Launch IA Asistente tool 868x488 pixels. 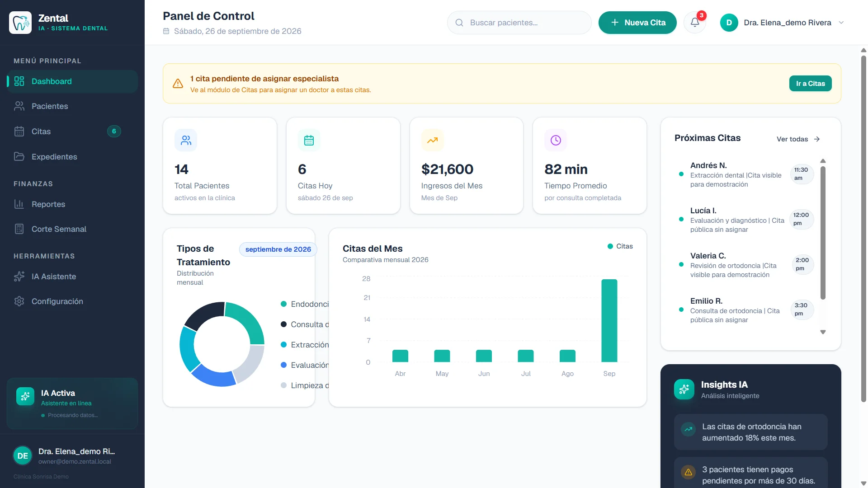pos(72,277)
